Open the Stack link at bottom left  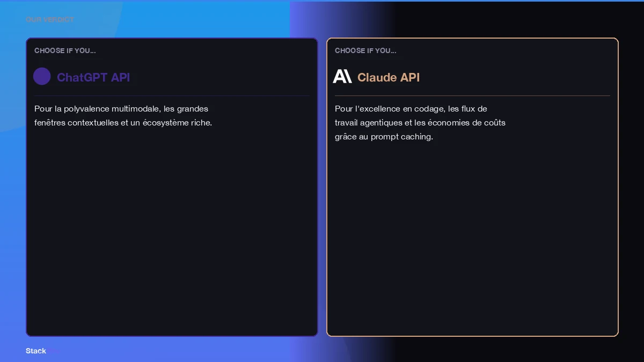(36, 351)
